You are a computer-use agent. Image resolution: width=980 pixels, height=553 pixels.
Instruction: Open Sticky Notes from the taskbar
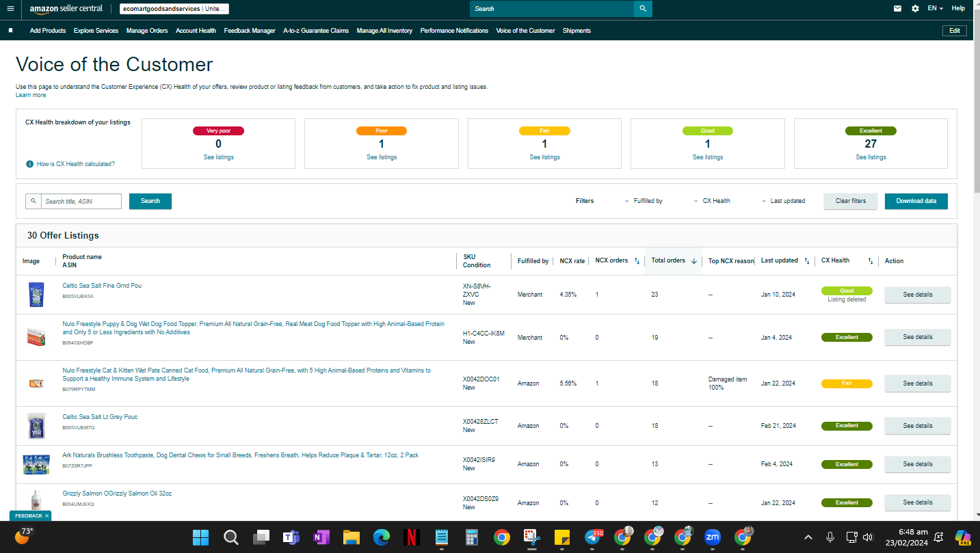click(562, 537)
